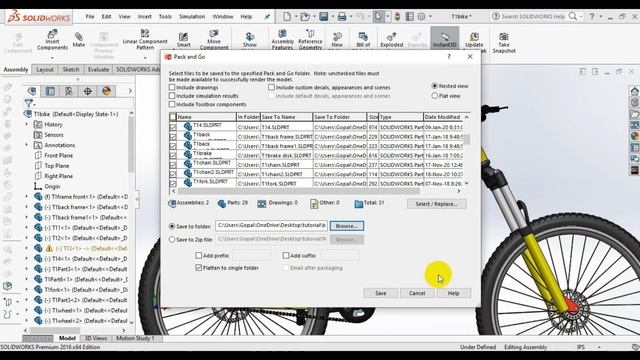Click the Save to folder path field
Image resolution: width=640 pixels, height=360 pixels.
coord(271,226)
